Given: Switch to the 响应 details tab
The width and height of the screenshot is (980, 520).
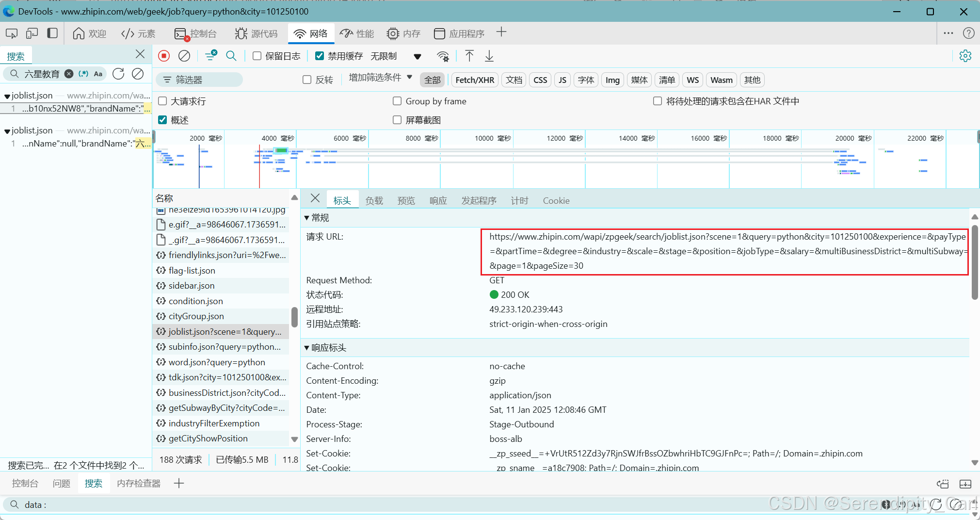Looking at the screenshot, I should tap(438, 200).
